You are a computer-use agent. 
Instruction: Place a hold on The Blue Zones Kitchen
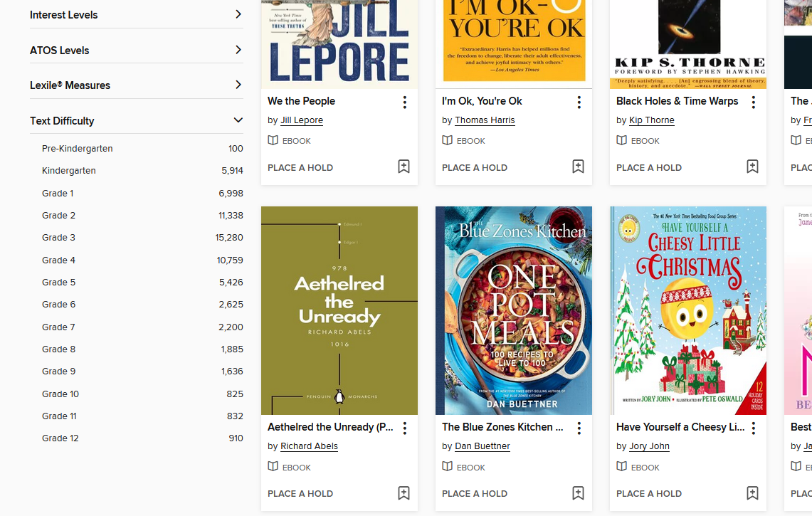pyautogui.click(x=475, y=494)
